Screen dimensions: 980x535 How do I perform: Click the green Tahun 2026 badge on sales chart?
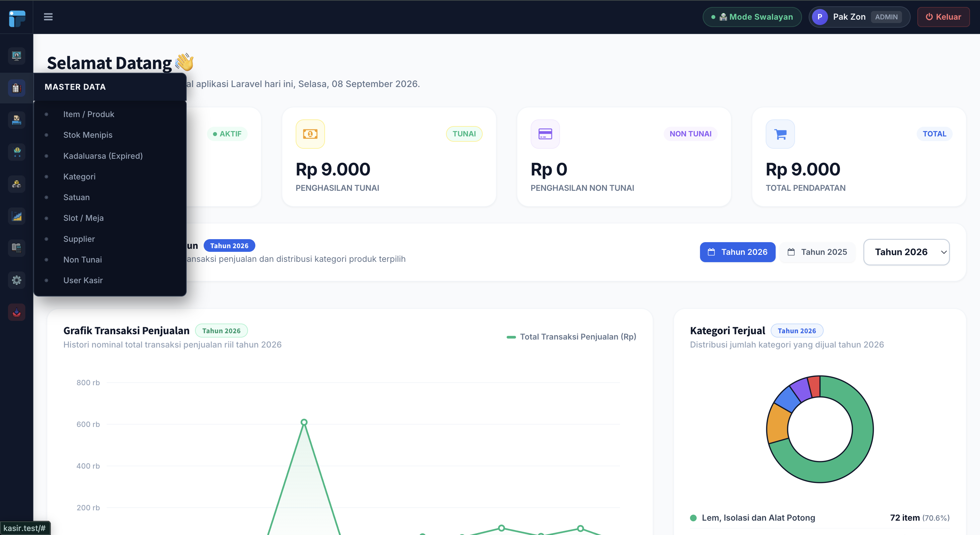click(221, 331)
